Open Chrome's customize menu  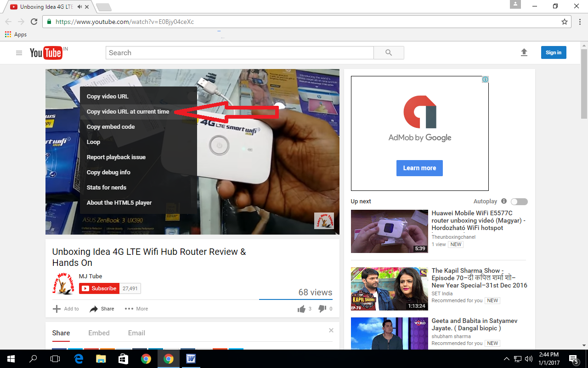point(579,22)
